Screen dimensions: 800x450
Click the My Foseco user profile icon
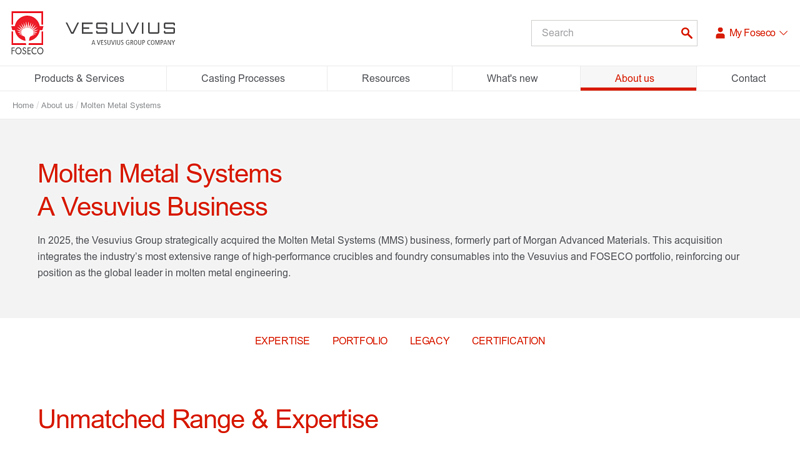pyautogui.click(x=720, y=33)
